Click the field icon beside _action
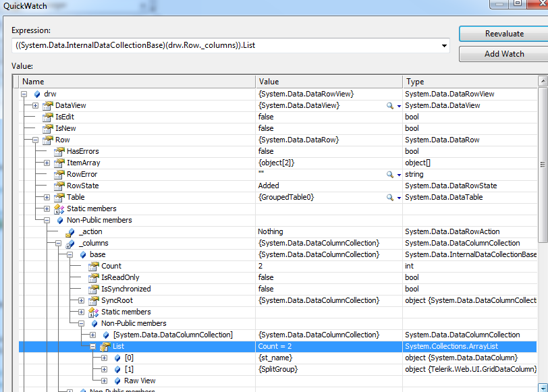The image size is (548, 392). (x=70, y=231)
